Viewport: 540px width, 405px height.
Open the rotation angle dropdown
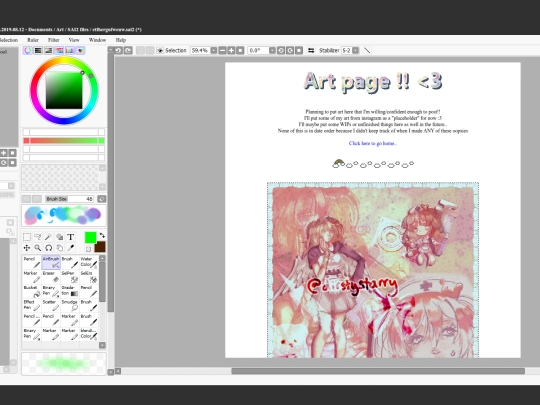272,50
